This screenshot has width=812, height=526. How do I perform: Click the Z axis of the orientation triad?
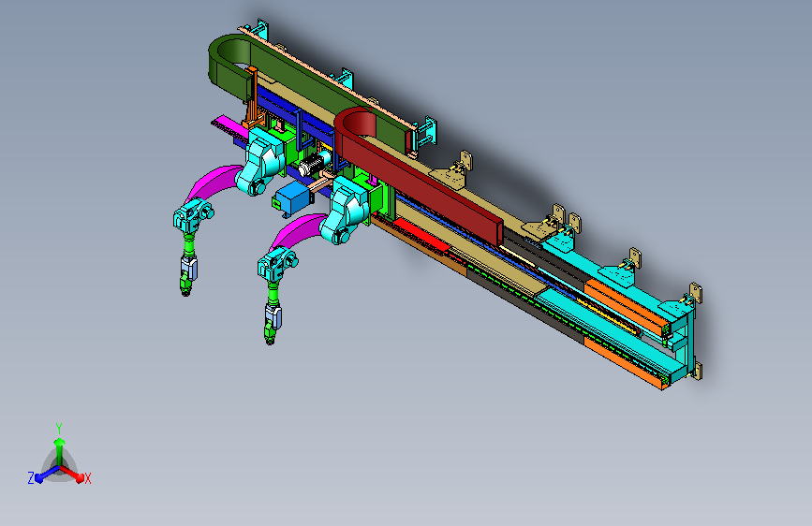(x=46, y=474)
